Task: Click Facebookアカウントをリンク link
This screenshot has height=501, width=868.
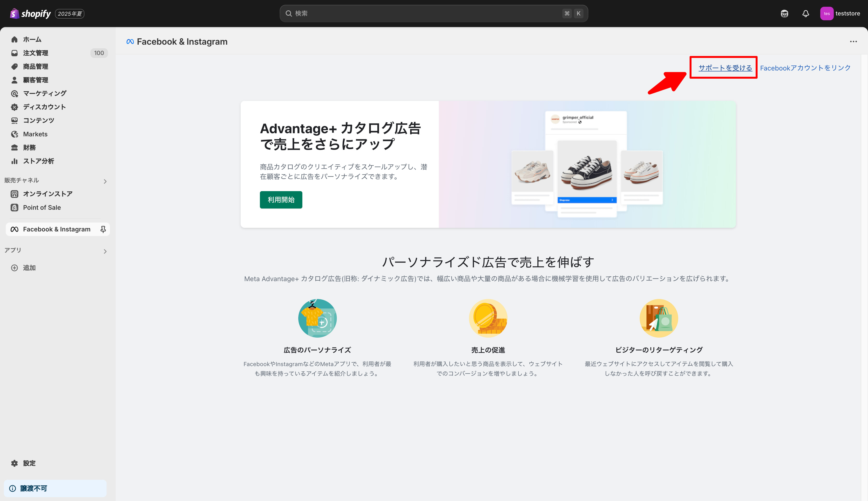Action: pos(805,68)
